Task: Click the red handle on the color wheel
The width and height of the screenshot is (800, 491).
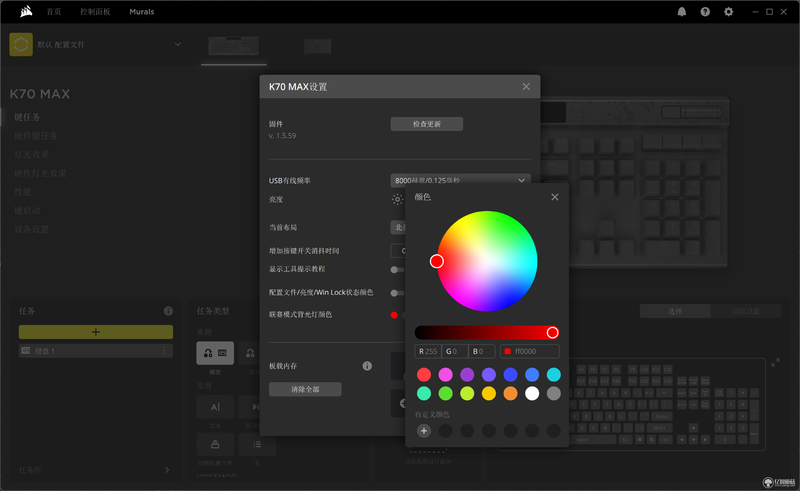Action: (437, 261)
